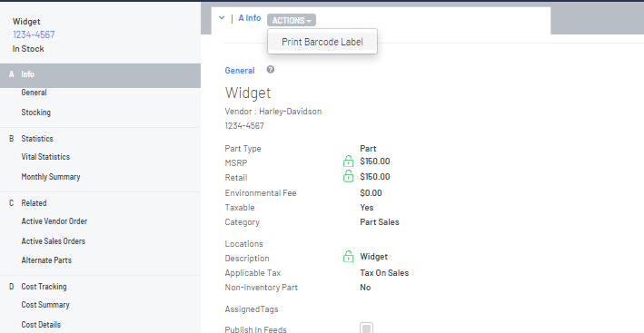Image resolution: width=644 pixels, height=333 pixels.
Task: Open Vital Statistics in the sidebar
Action: [x=45, y=157]
